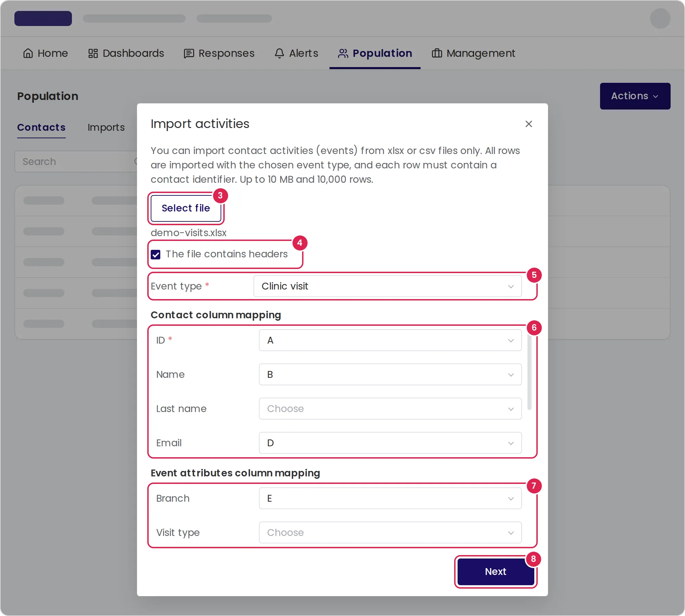Viewport: 685px width, 616px height.
Task: Click the Select file button
Action: [x=186, y=208]
